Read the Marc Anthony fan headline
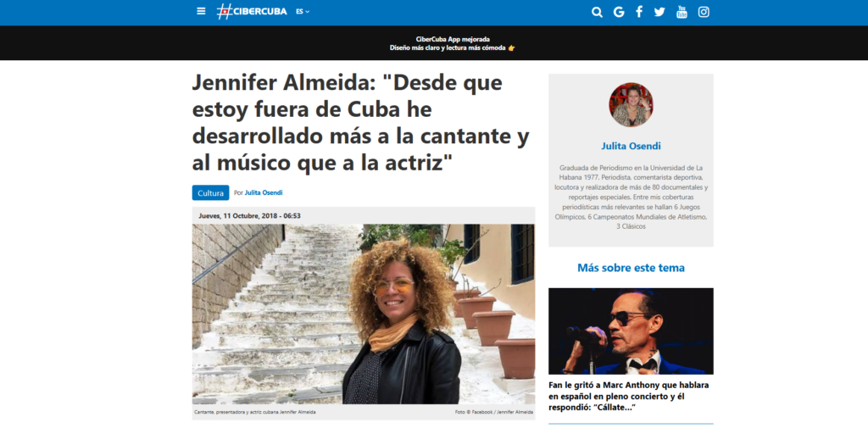Image resolution: width=868 pixels, height=428 pixels. [x=630, y=396]
